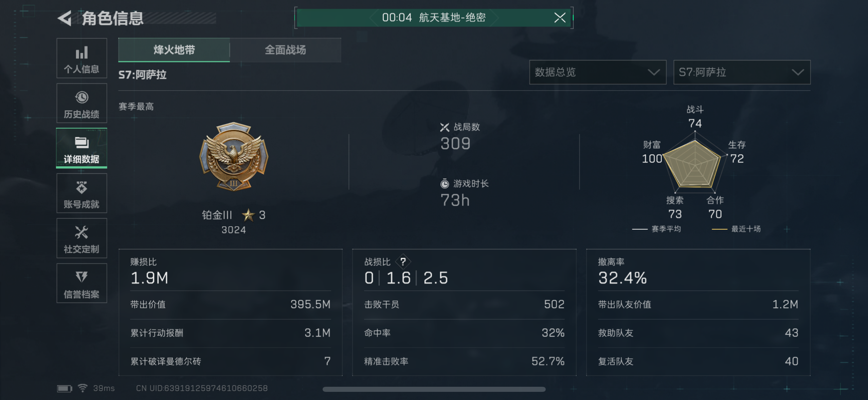Open the 社交定制 customization icon
Viewport: 868px width, 400px height.
tap(82, 238)
